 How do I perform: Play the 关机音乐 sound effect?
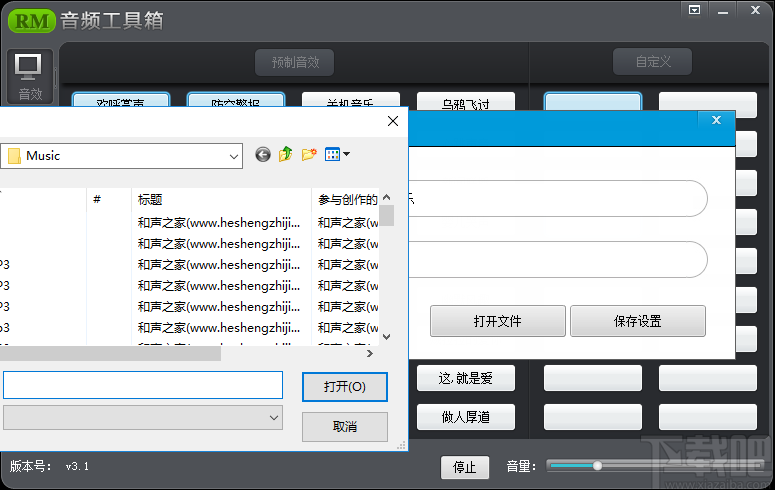350,100
